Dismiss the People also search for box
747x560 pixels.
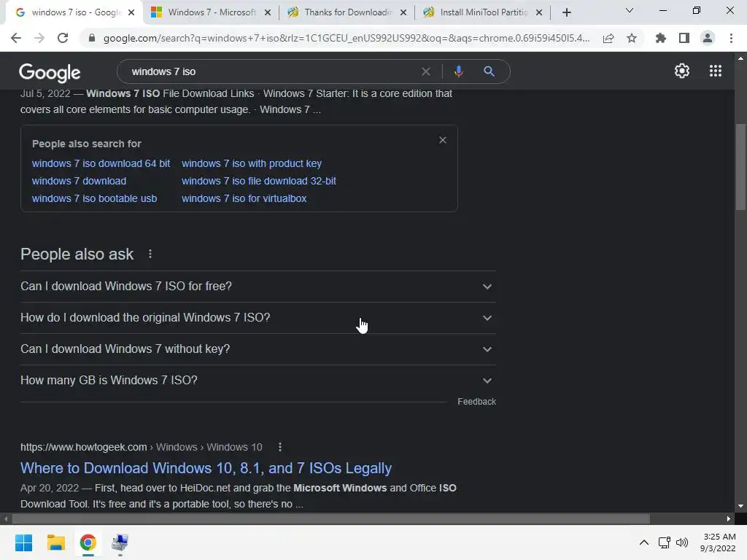click(x=443, y=140)
